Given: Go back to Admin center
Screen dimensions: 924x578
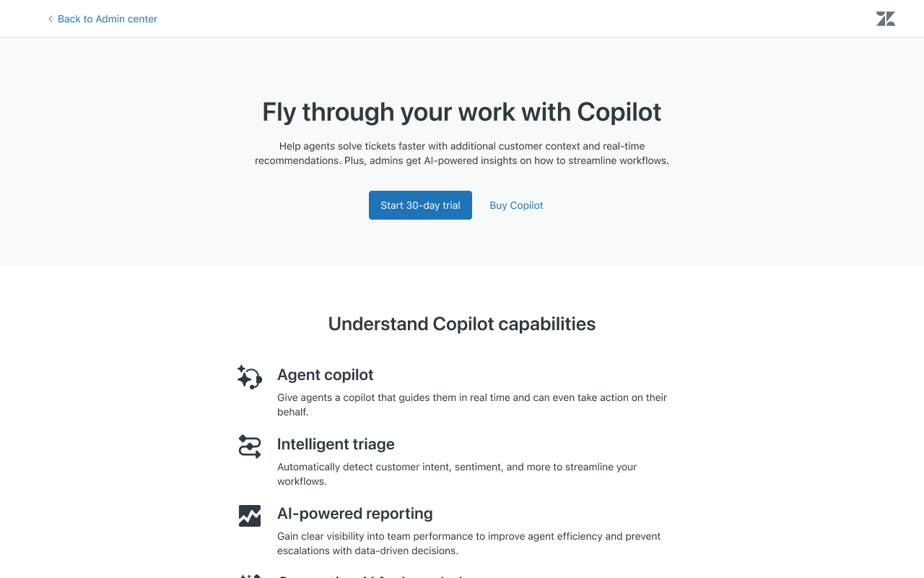Looking at the screenshot, I should (x=107, y=19).
